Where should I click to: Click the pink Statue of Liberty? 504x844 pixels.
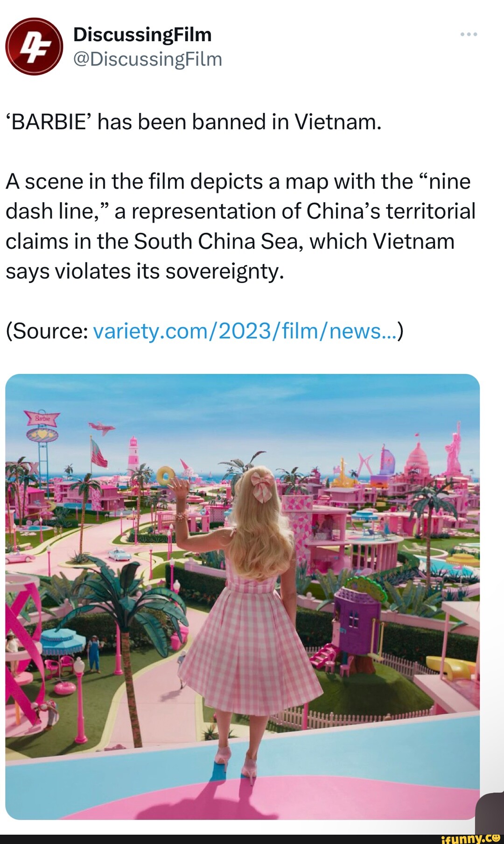pyautogui.click(x=453, y=448)
